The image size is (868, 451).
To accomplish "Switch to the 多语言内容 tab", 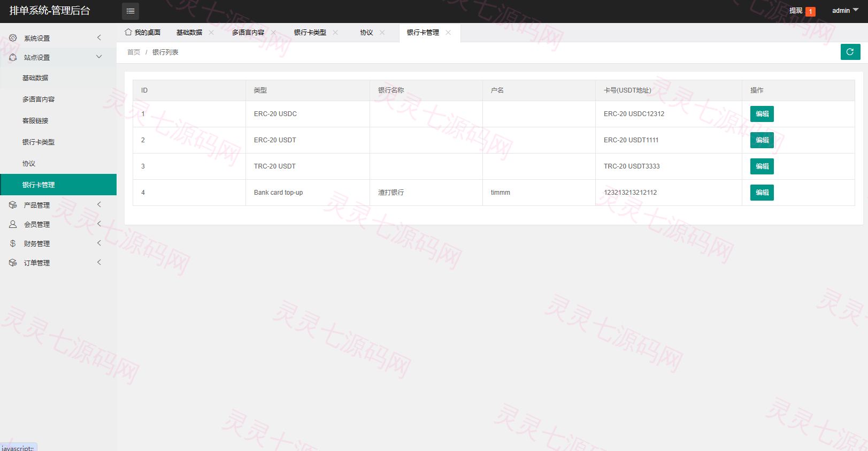I will [248, 33].
